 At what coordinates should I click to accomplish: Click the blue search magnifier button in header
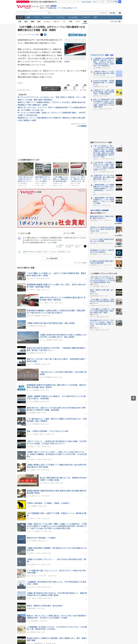(x=120, y=2)
